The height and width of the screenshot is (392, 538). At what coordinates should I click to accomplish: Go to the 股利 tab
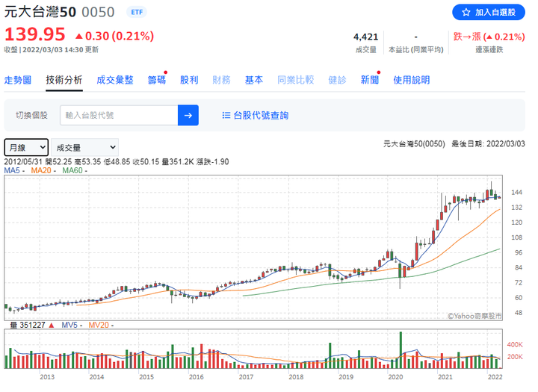[189, 80]
